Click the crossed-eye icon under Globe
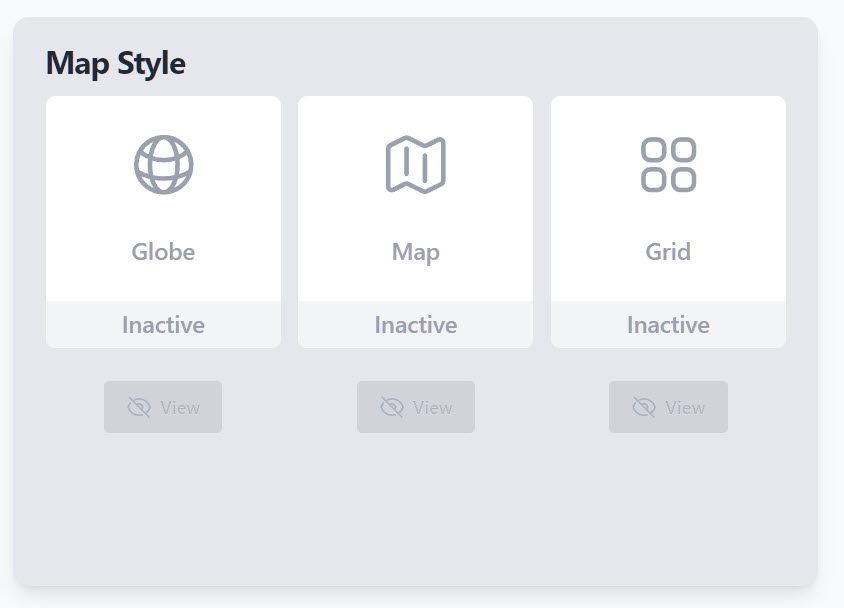The height and width of the screenshot is (608, 844). point(139,407)
